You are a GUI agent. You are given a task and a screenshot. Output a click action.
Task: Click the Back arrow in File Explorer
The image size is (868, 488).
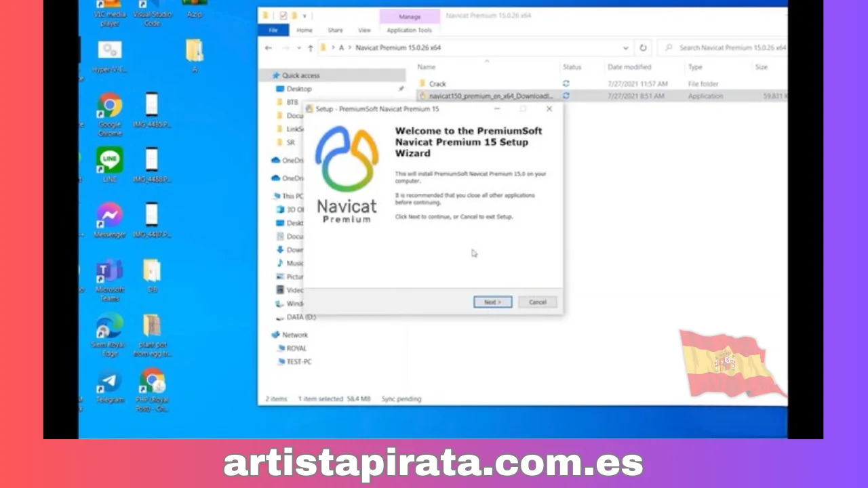point(269,48)
